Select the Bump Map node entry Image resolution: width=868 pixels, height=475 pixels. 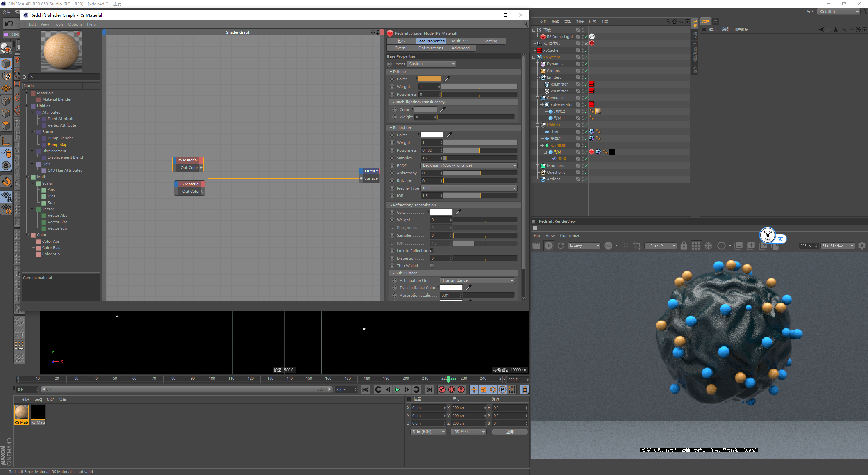tap(57, 145)
